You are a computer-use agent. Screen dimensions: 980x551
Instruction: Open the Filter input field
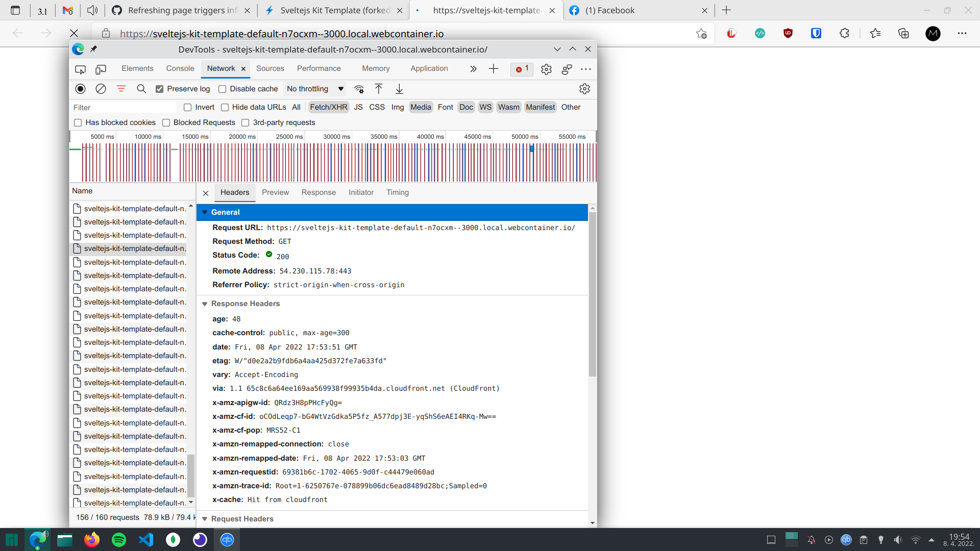(122, 107)
